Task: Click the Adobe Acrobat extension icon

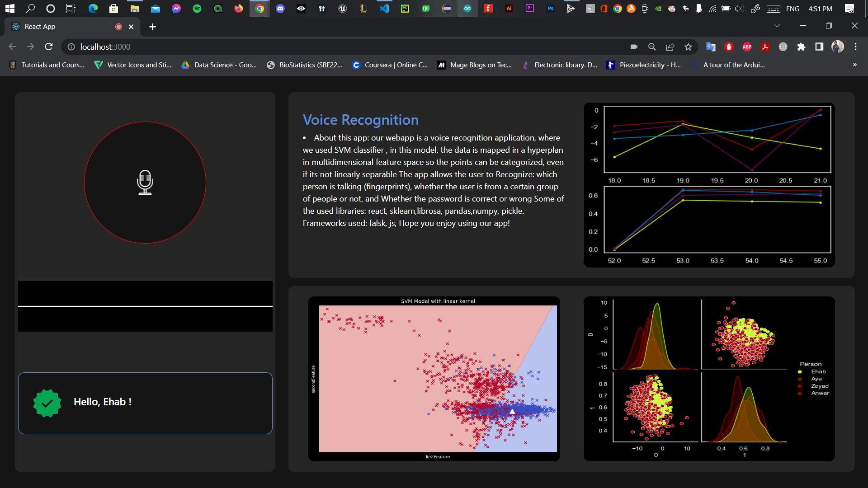Action: click(x=765, y=47)
